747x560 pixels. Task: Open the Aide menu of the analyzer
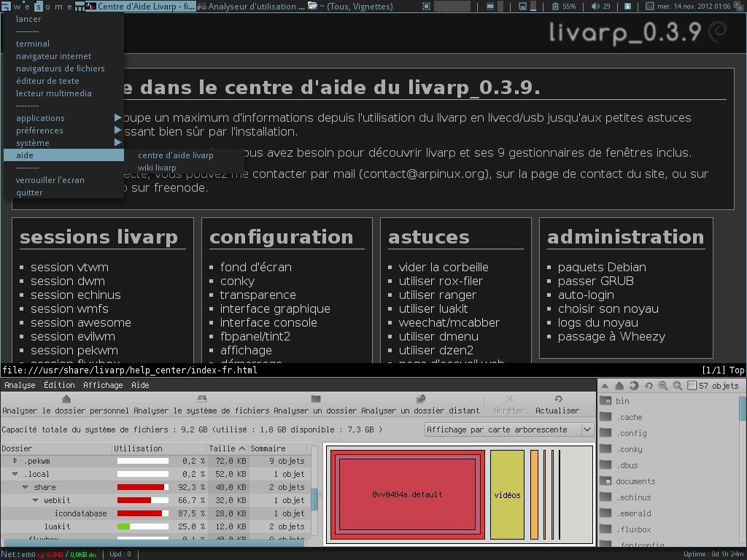pyautogui.click(x=140, y=385)
